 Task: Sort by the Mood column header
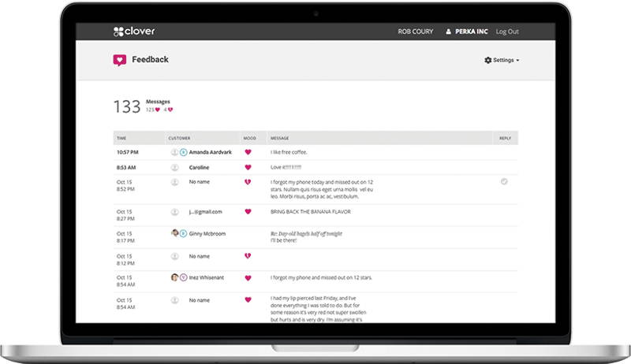(x=249, y=138)
